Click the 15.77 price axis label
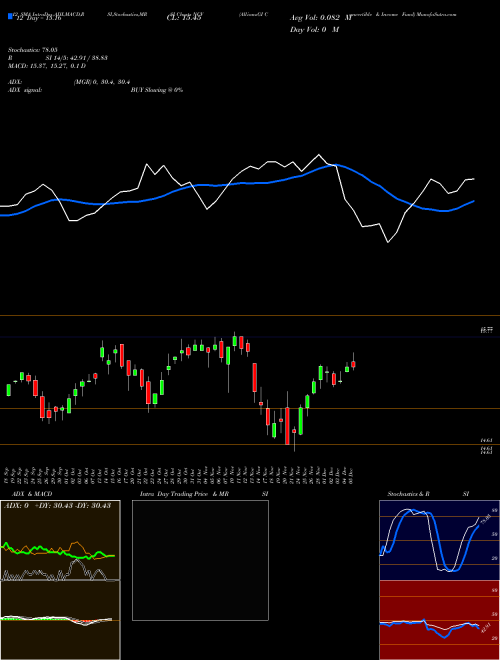This screenshot has height=660, width=500. pyautogui.click(x=487, y=331)
